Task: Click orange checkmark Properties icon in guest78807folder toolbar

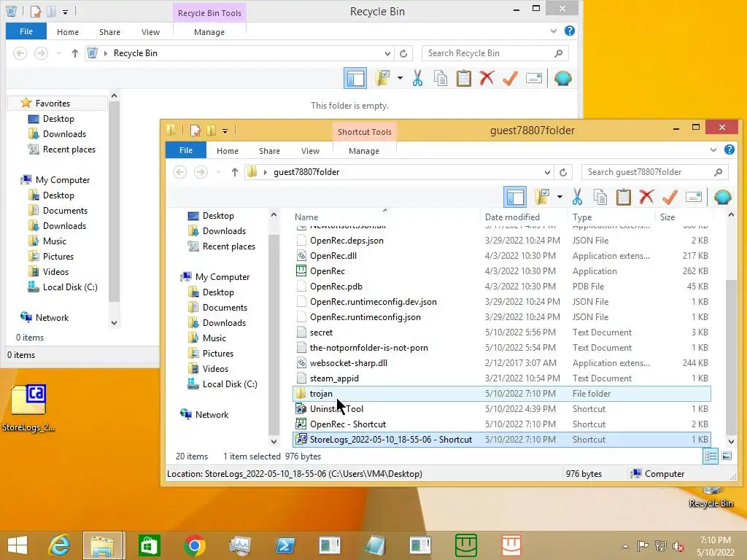Action: click(x=670, y=197)
